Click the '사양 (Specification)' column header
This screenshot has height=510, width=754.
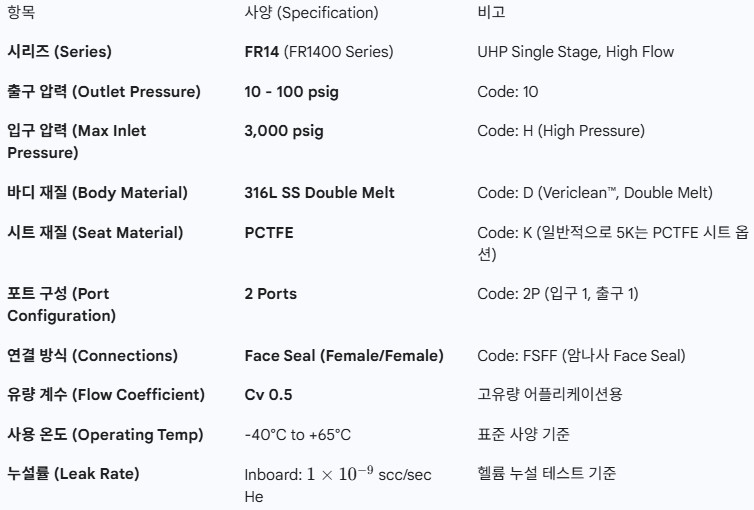click(x=311, y=13)
